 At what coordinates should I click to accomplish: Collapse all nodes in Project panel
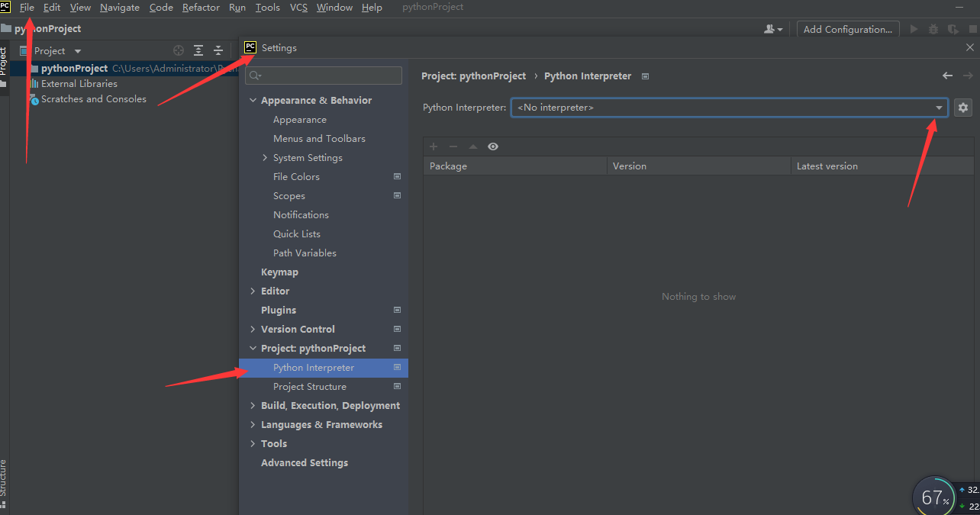218,50
